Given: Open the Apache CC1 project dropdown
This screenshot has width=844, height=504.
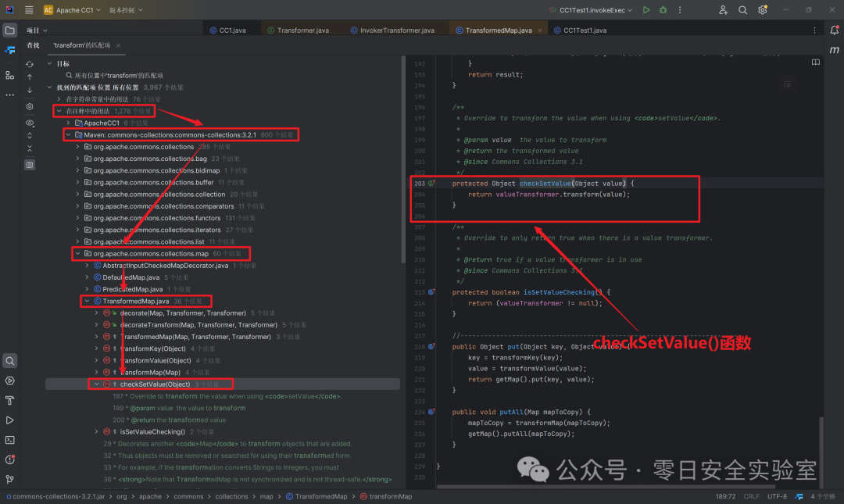Looking at the screenshot, I should [72, 9].
